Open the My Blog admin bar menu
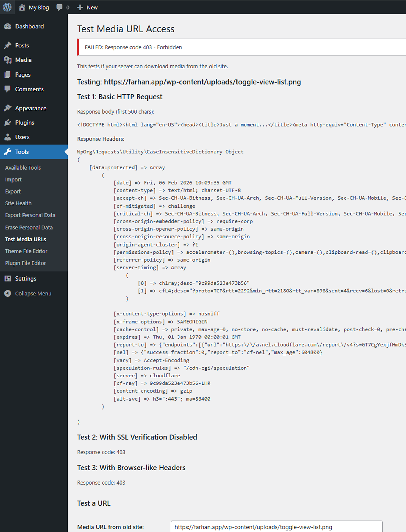406x532 pixels. [34, 7]
